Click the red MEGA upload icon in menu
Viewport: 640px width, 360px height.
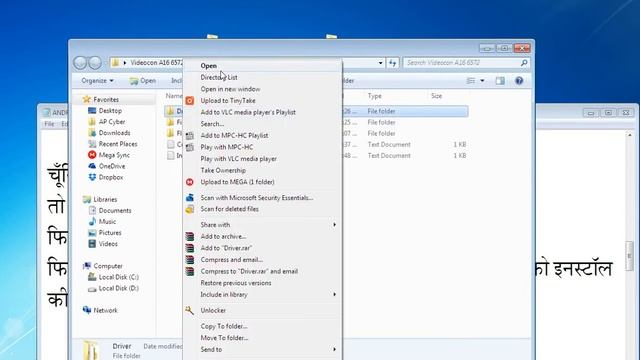189,182
